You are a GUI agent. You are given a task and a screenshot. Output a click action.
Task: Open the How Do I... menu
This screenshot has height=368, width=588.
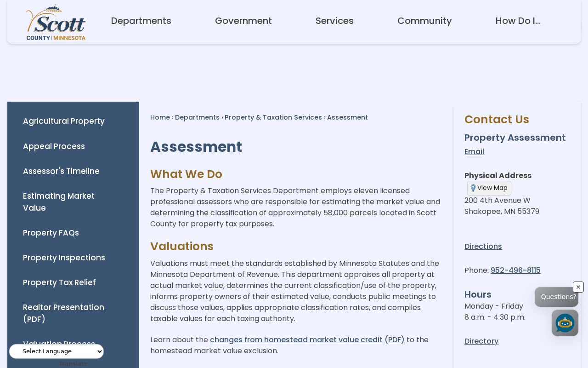[x=518, y=21]
